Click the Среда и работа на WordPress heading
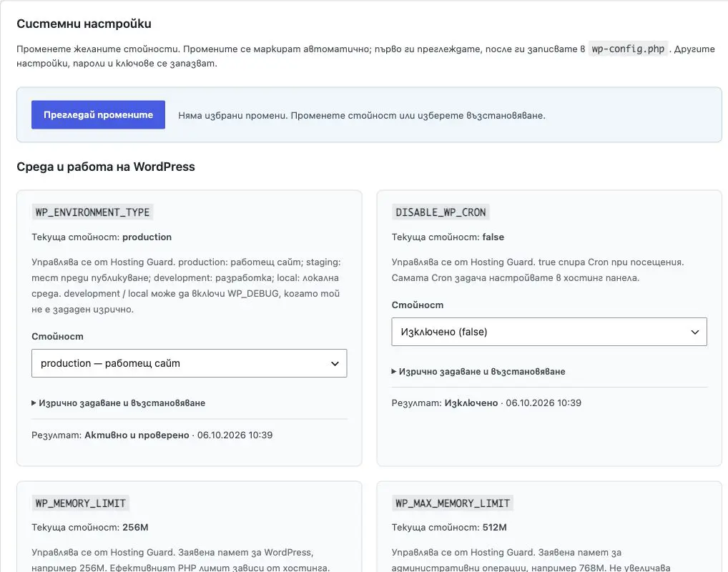 pos(106,167)
